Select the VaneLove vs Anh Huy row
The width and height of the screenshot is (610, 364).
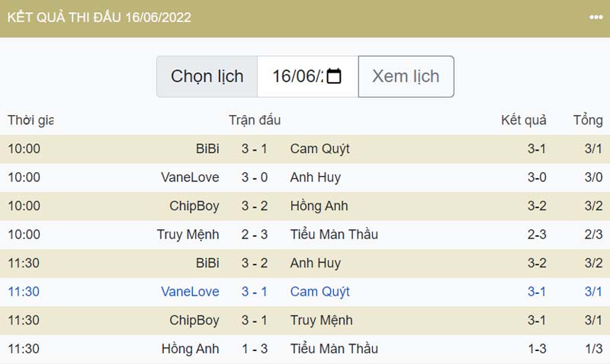pos(305,177)
